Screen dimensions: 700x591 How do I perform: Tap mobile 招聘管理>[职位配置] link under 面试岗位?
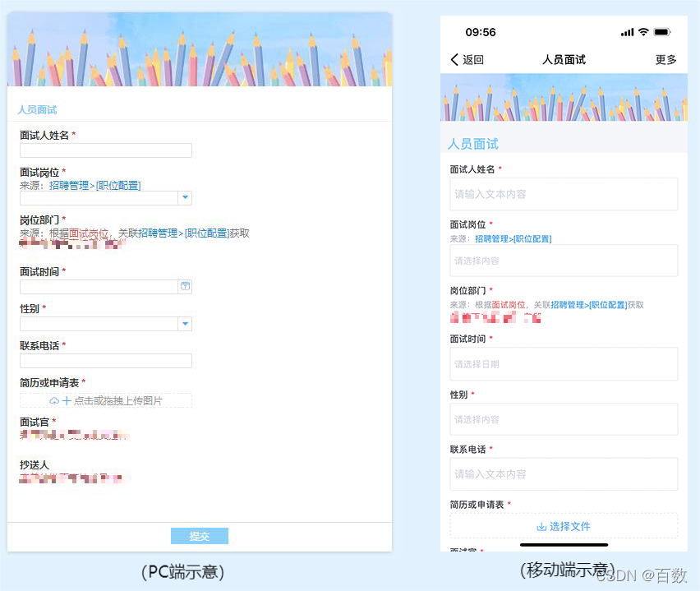point(513,239)
